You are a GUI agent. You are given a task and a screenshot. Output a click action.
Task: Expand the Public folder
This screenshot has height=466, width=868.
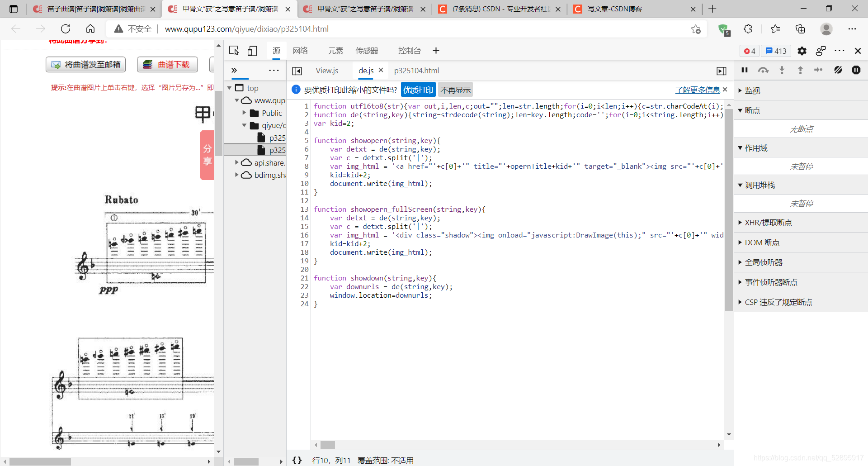pyautogui.click(x=245, y=113)
